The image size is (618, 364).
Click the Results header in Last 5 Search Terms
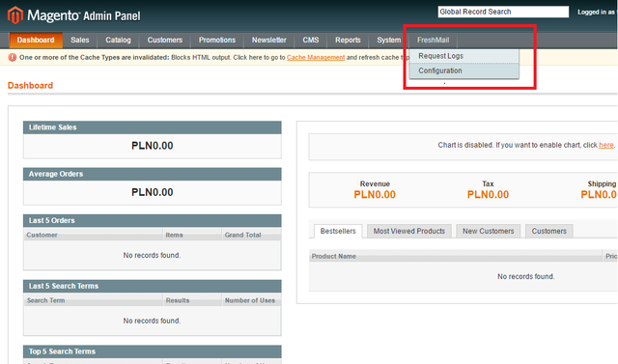[x=192, y=300]
